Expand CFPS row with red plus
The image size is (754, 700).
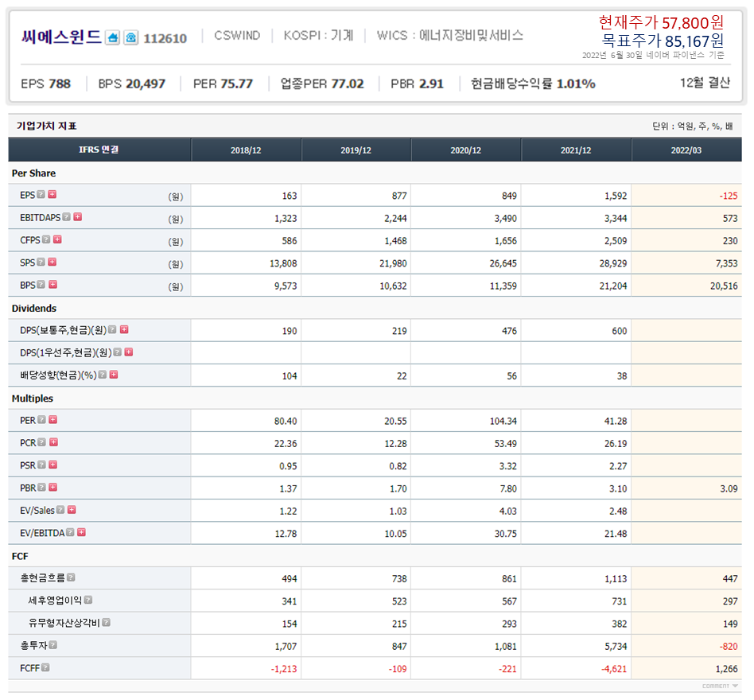[x=58, y=239]
